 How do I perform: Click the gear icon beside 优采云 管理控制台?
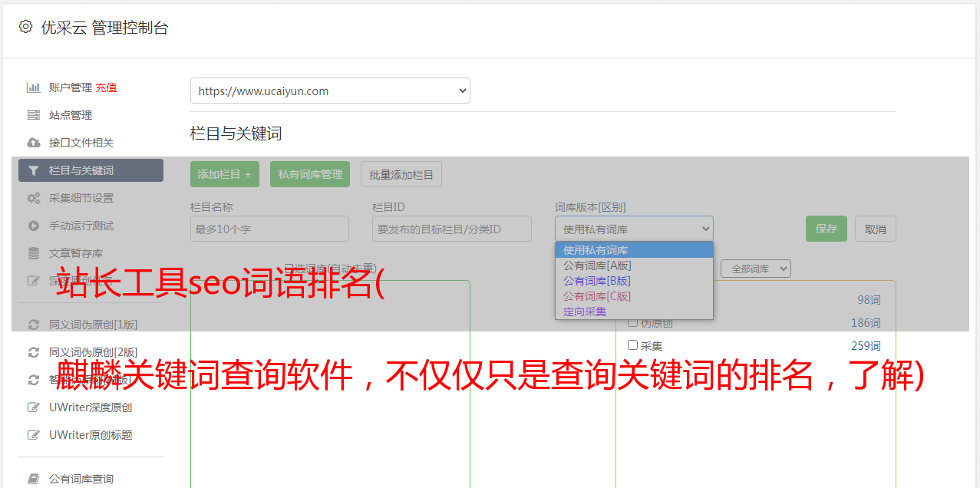(26, 27)
